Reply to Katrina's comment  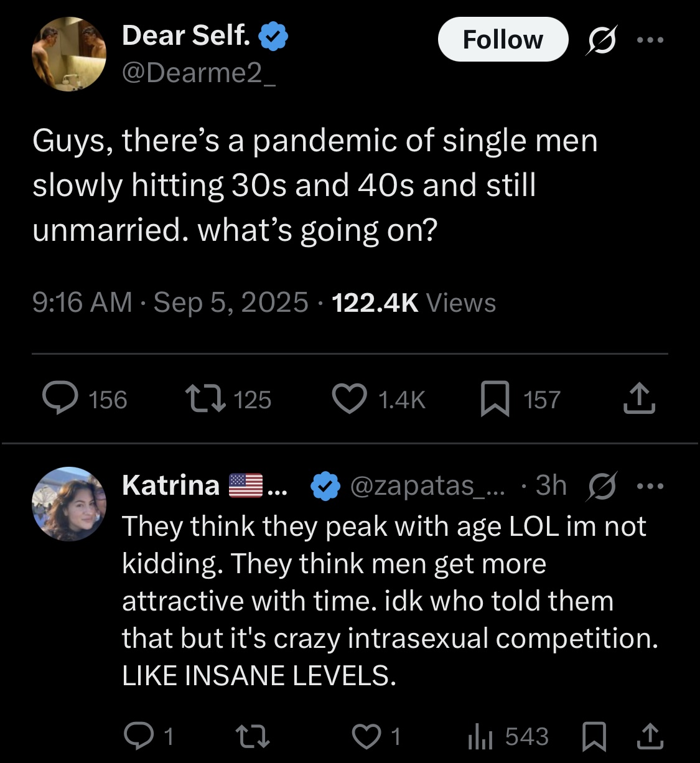[138, 736]
